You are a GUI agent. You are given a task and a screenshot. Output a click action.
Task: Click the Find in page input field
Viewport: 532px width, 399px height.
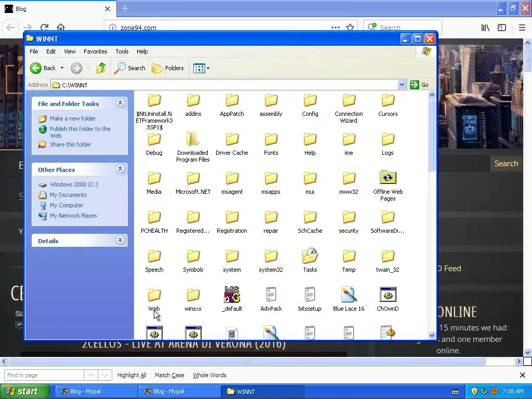pyautogui.click(x=44, y=375)
